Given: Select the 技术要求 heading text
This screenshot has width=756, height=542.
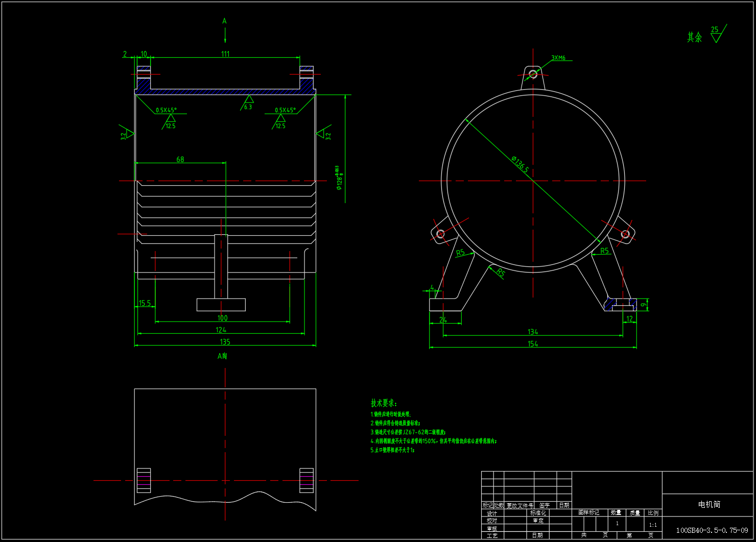Looking at the screenshot, I should [x=383, y=403].
